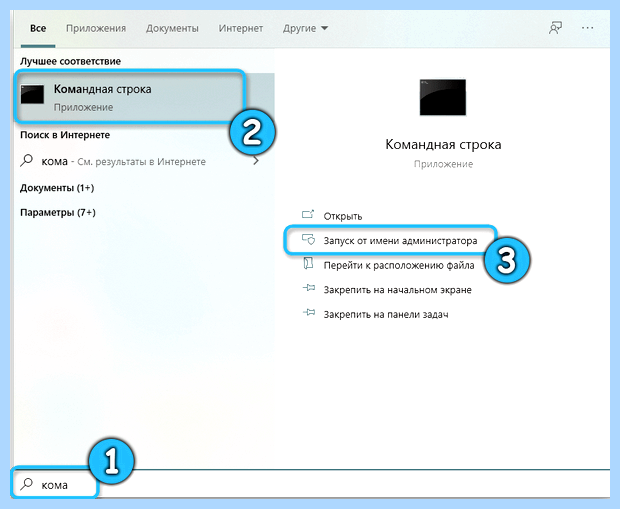This screenshot has width=620, height=509.
Task: Open the Документы (1+) section
Action: (57, 188)
